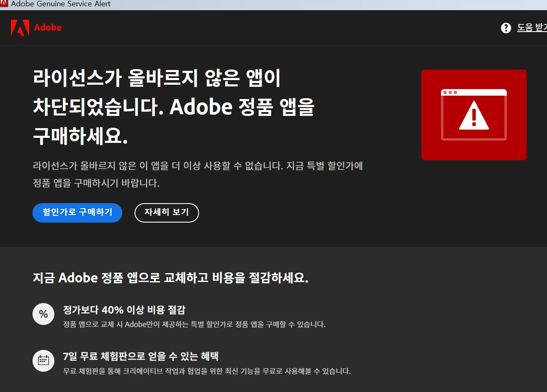Click the question mark help icon
The height and width of the screenshot is (392, 547).
pos(506,28)
